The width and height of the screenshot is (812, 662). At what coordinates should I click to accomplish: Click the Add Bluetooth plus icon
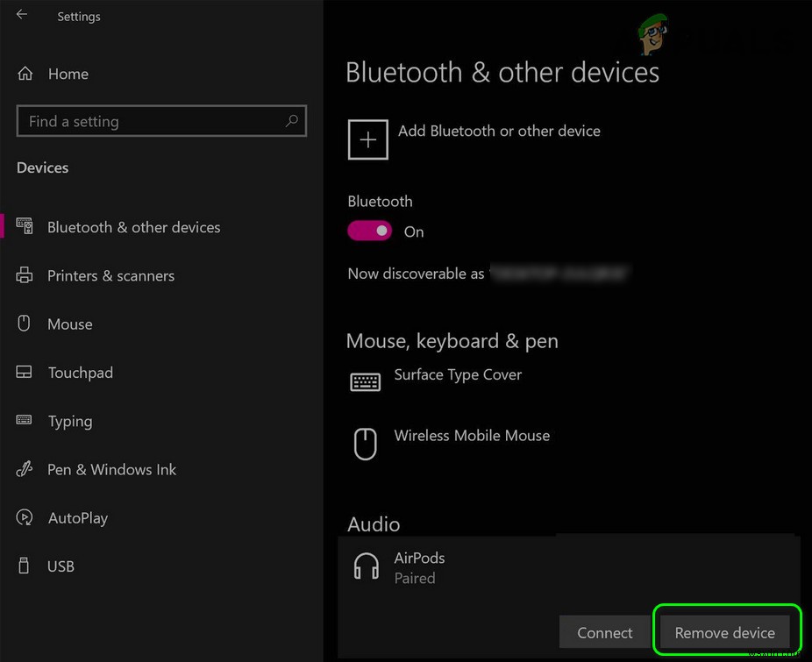tap(367, 139)
